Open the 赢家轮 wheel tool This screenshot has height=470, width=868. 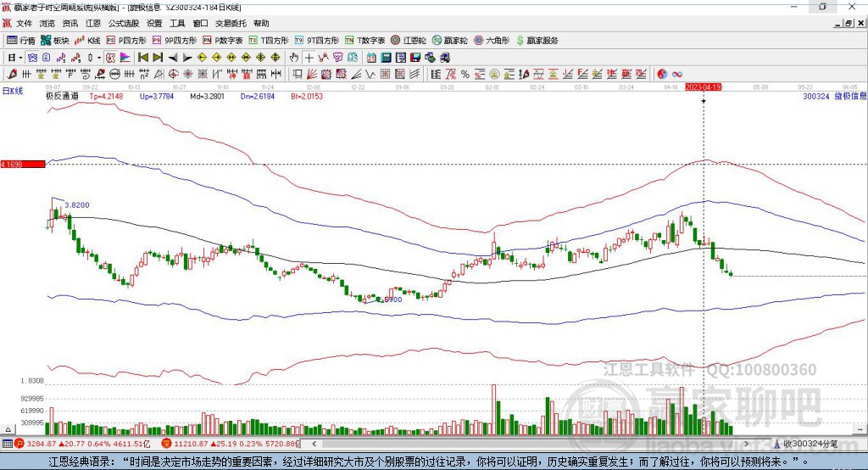tap(449, 41)
